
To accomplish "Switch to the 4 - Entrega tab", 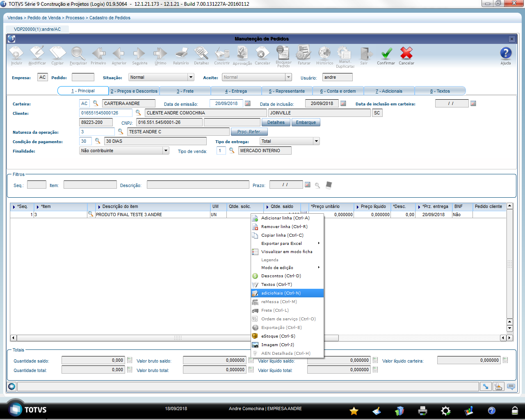I will tap(236, 91).
